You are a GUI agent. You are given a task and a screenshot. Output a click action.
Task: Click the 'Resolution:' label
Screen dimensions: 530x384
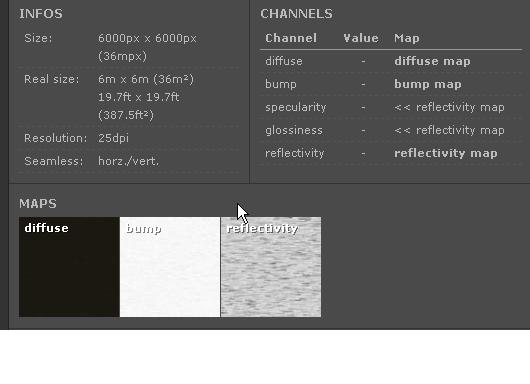click(x=55, y=138)
